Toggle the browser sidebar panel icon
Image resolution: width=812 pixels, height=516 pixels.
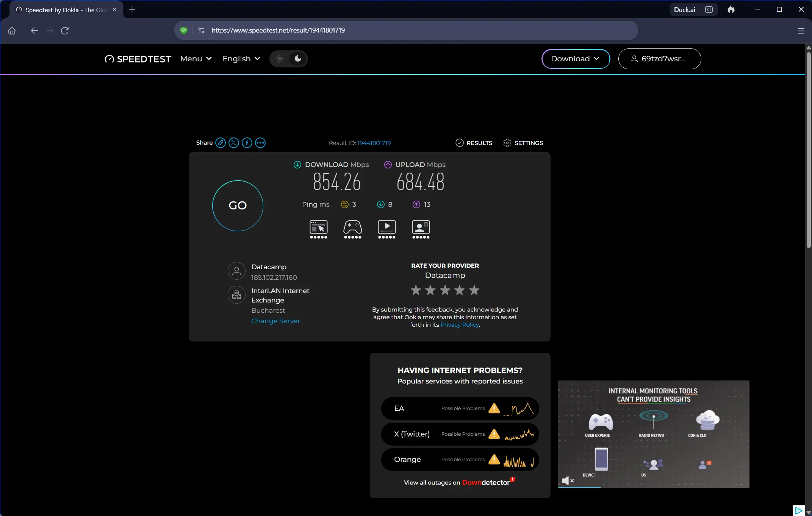[x=709, y=9]
